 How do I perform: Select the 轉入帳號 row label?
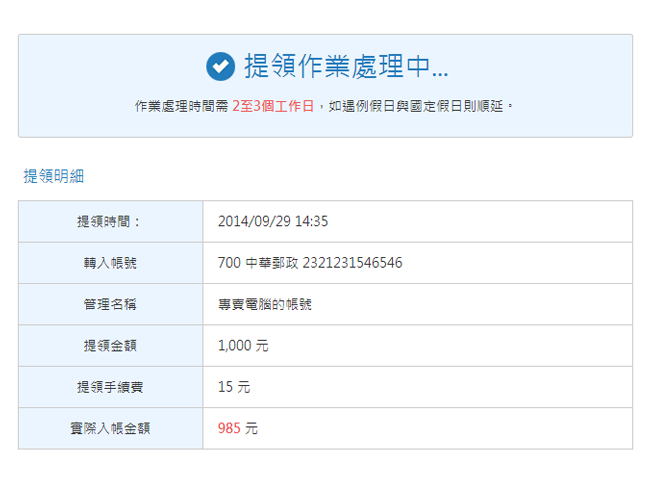tap(110, 263)
